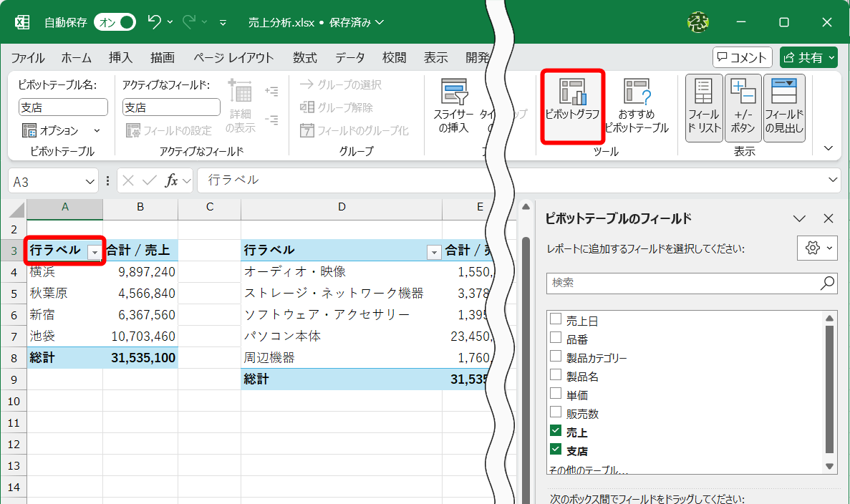This screenshot has width=850, height=504.
Task: Switch to the 校閲 tab
Action: 394,57
